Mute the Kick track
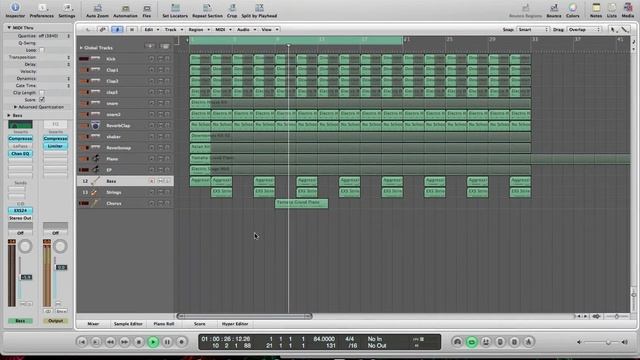 tap(160, 59)
